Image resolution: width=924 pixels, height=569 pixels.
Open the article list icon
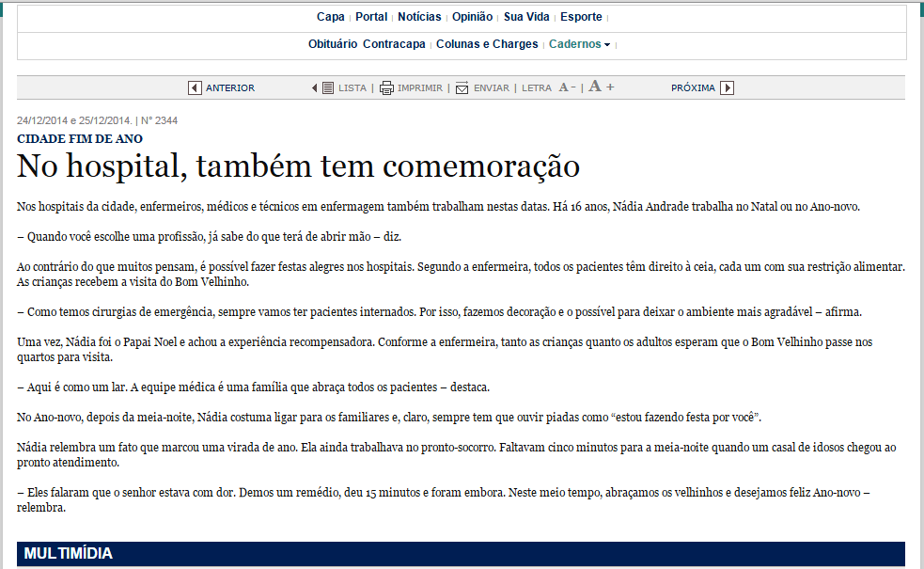[x=327, y=87]
